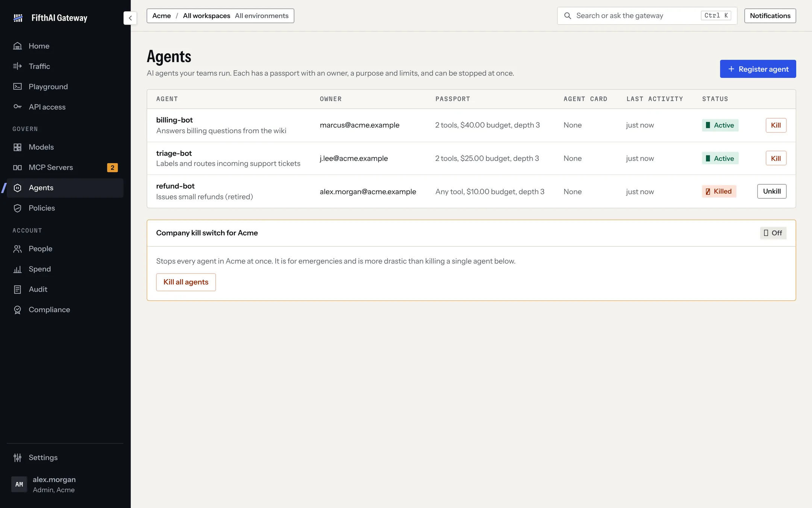
Task: Click the Acme breadcrumb
Action: tap(162, 16)
